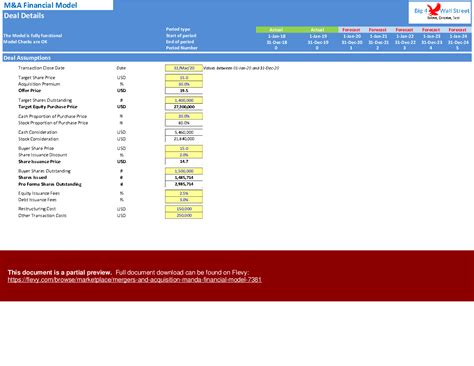Image resolution: width=474 pixels, height=366 pixels.
Task: Click the '1-Jan-18' start of period cell
Action: click(277, 36)
